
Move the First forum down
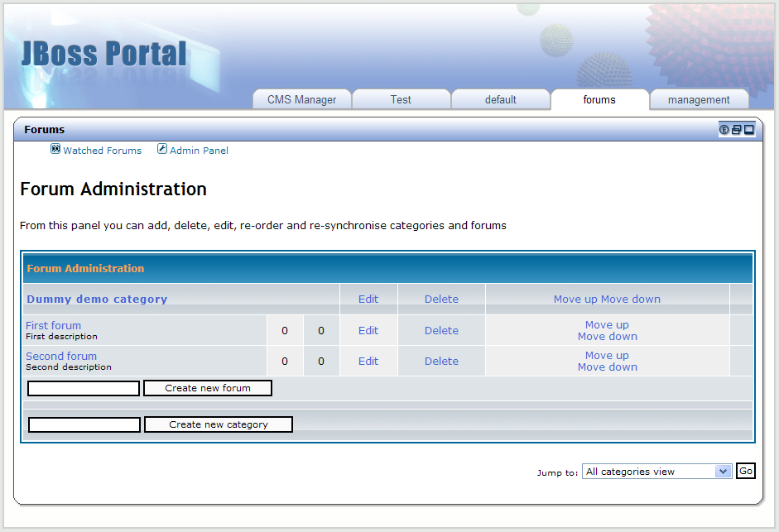point(607,337)
